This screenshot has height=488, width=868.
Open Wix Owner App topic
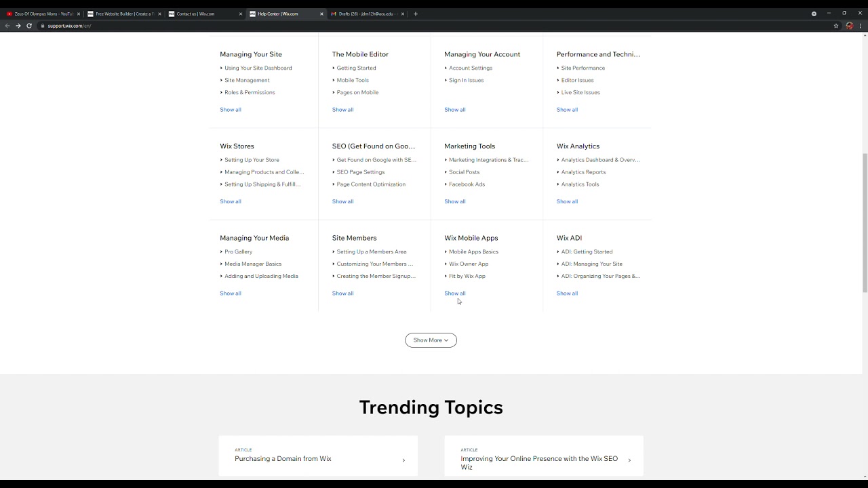tap(469, 264)
